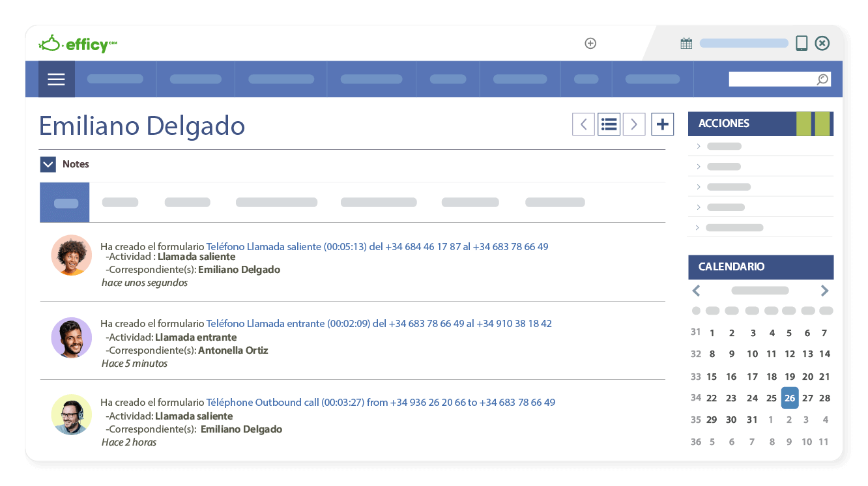Open the list view icon beside navigation arrows
Viewport: 868px width, 486px height.
tap(609, 124)
